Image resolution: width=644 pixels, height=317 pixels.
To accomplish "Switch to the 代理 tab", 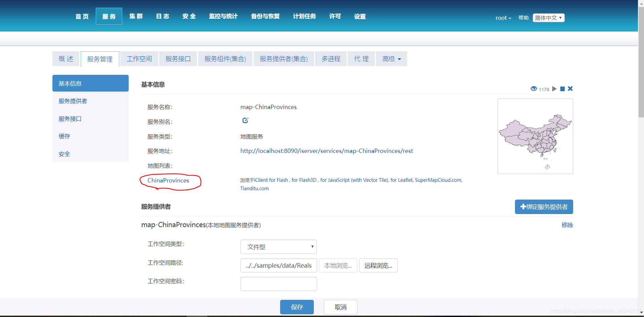I will pos(361,59).
